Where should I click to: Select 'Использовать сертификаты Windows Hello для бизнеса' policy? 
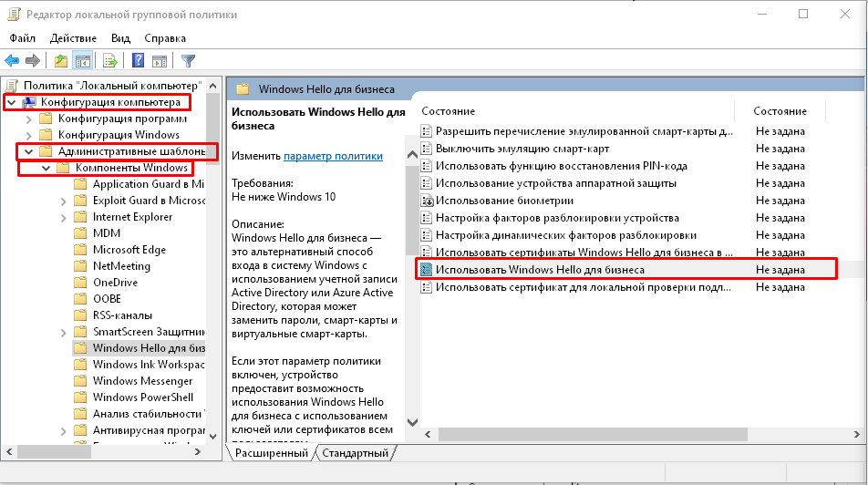click(x=584, y=253)
